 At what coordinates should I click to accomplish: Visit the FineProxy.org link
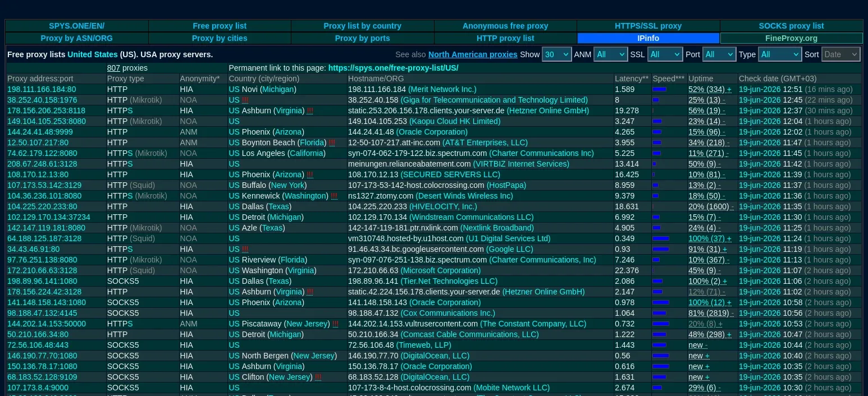(x=792, y=38)
